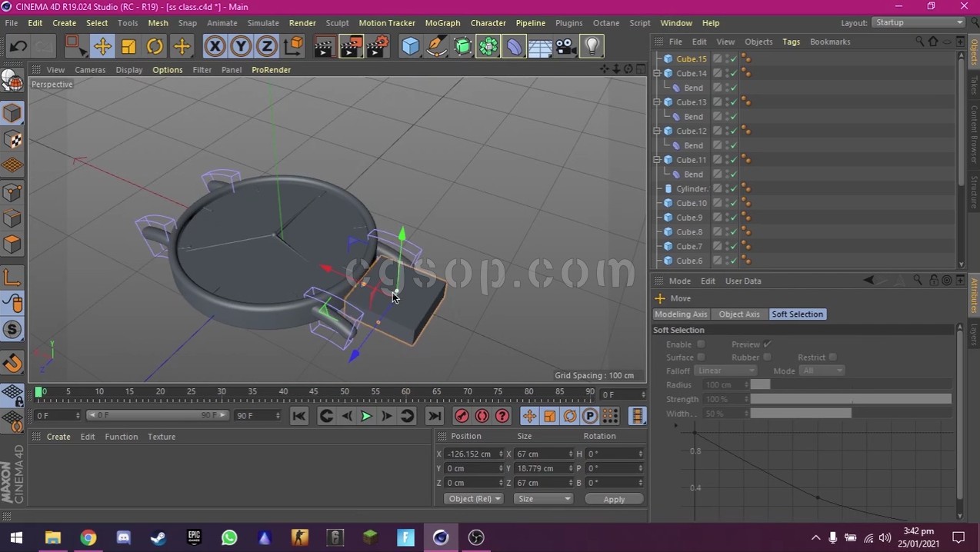
Task: Toggle the X axis lock
Action: pos(215,47)
